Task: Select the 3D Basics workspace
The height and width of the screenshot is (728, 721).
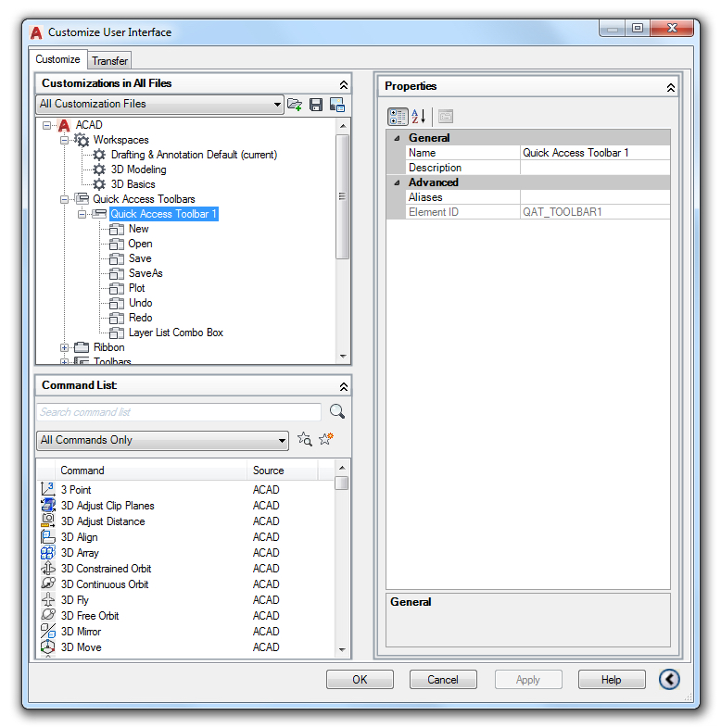Action: tap(133, 184)
